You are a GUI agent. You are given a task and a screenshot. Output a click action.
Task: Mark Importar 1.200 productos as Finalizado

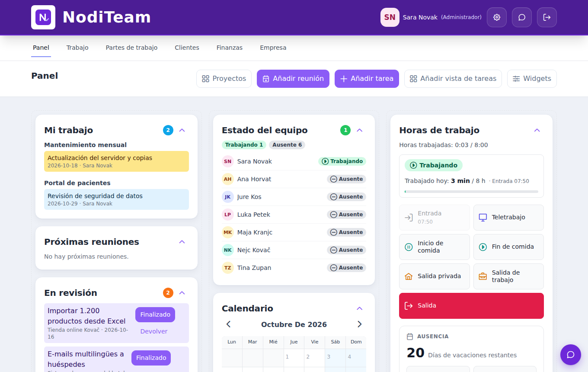155,315
